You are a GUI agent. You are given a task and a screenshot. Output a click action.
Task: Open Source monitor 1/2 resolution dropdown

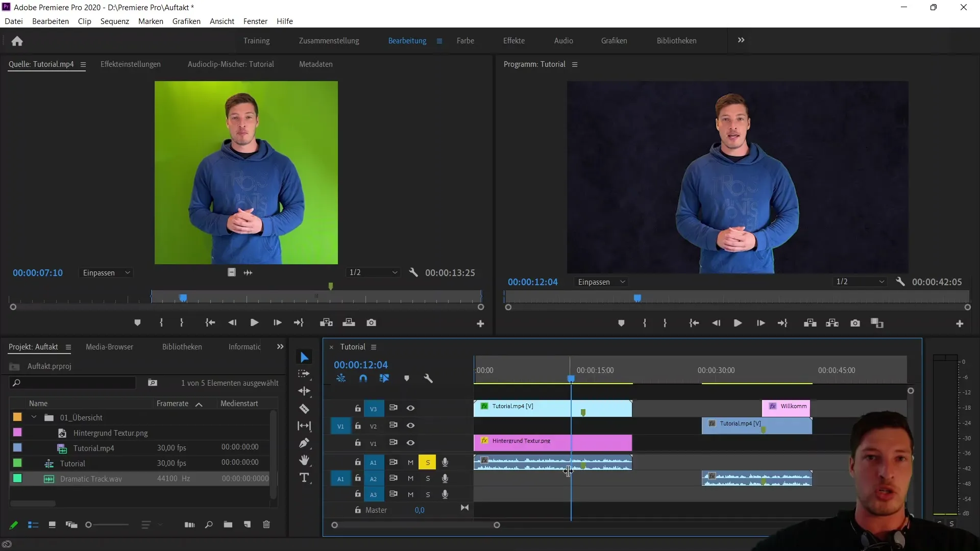[373, 273]
